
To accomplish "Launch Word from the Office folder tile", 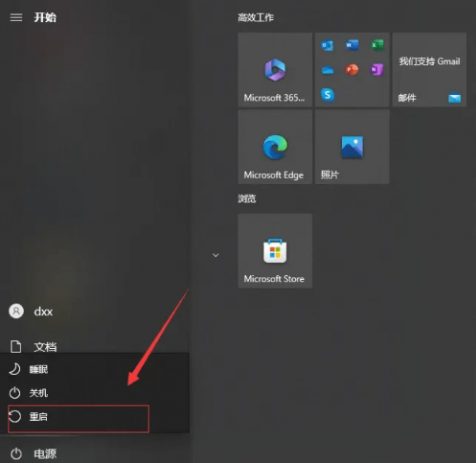I will click(x=351, y=45).
